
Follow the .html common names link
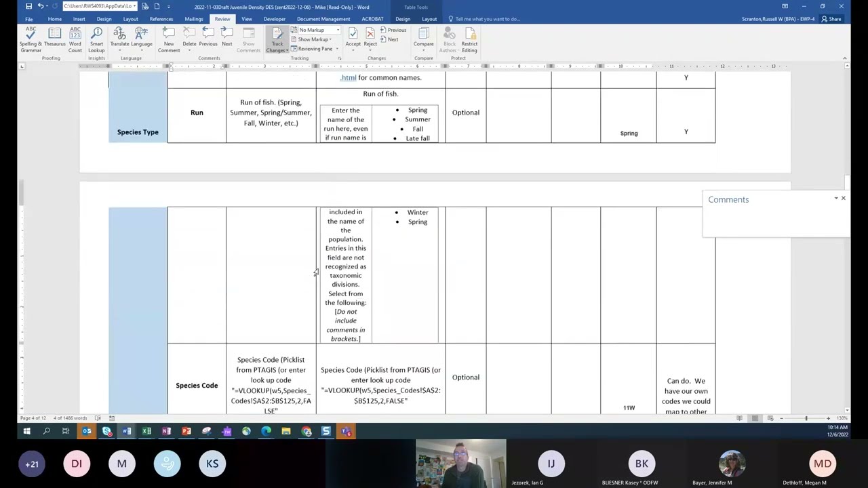coord(348,77)
